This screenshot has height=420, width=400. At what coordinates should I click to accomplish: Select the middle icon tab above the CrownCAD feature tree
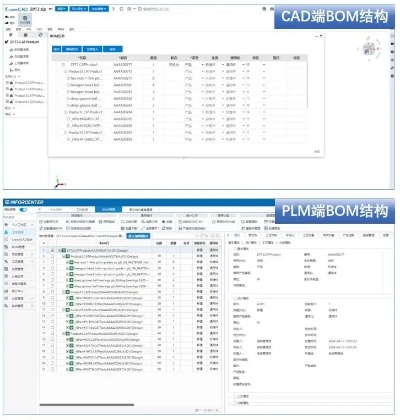(x=25, y=35)
